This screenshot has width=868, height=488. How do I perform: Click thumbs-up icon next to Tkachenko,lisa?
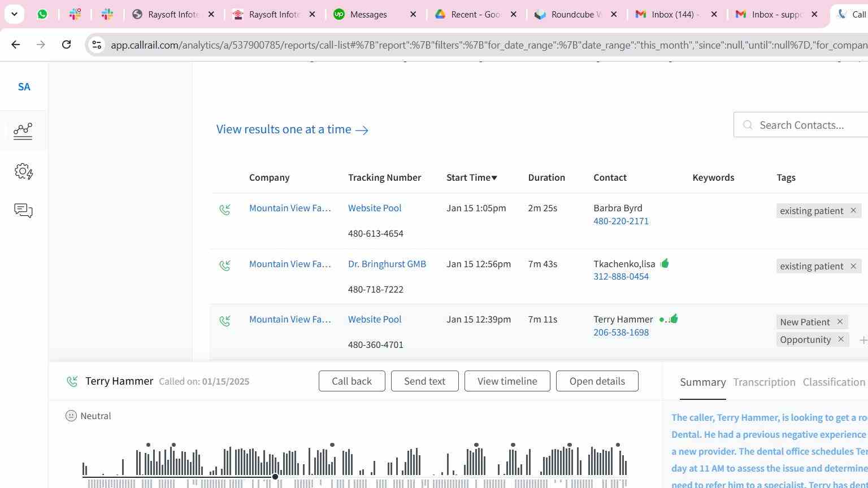[x=665, y=263]
